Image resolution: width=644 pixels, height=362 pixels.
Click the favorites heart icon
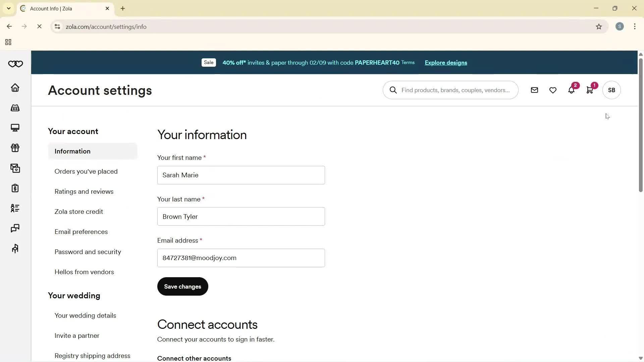pos(553,90)
